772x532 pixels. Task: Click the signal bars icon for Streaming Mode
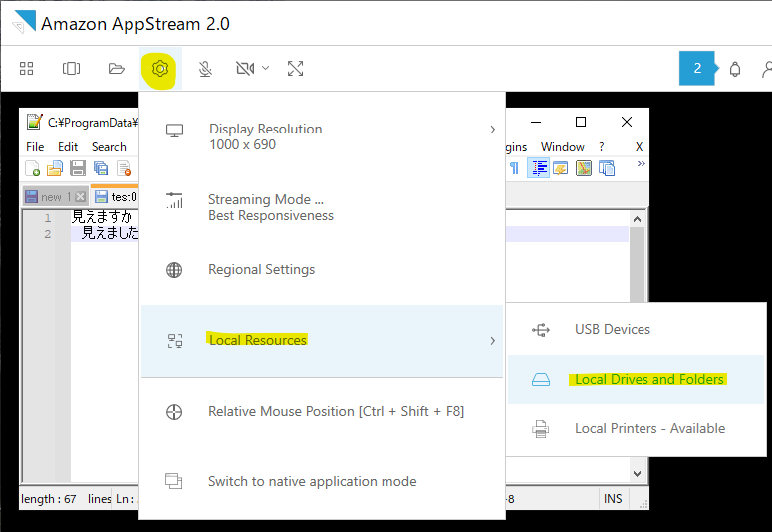pos(174,200)
